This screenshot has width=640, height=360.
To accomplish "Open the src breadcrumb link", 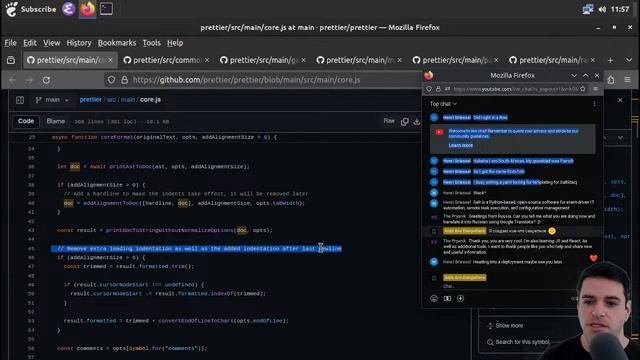I will pyautogui.click(x=111, y=100).
